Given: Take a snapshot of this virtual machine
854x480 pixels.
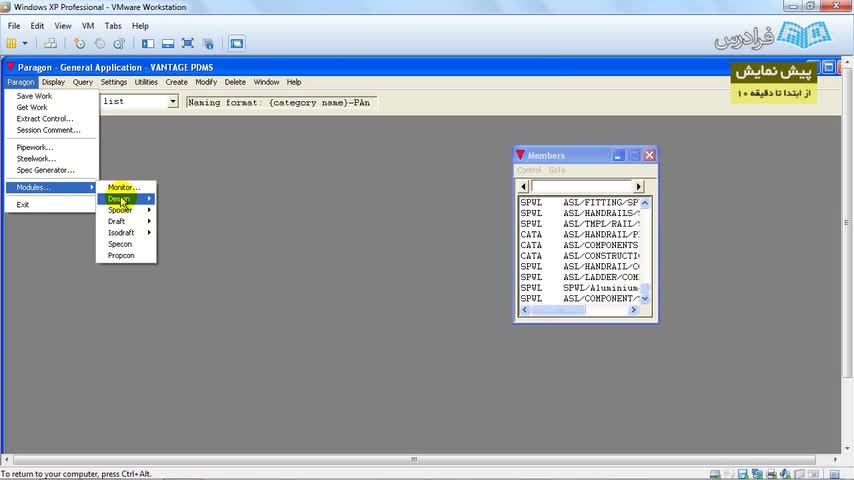Looking at the screenshot, I should click(80, 44).
